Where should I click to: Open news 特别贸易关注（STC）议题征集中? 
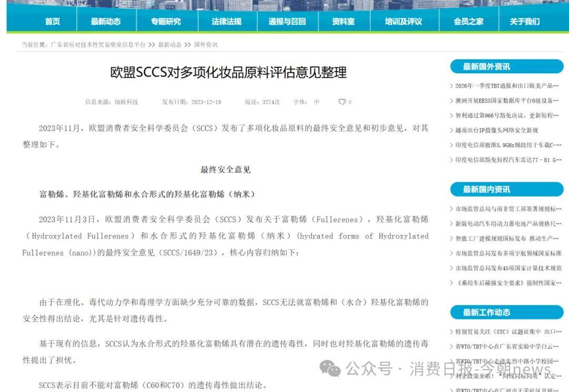(508, 332)
